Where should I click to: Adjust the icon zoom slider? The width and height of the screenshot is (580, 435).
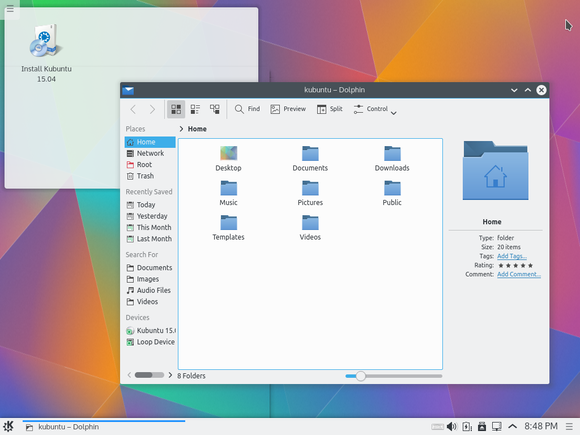click(394, 376)
